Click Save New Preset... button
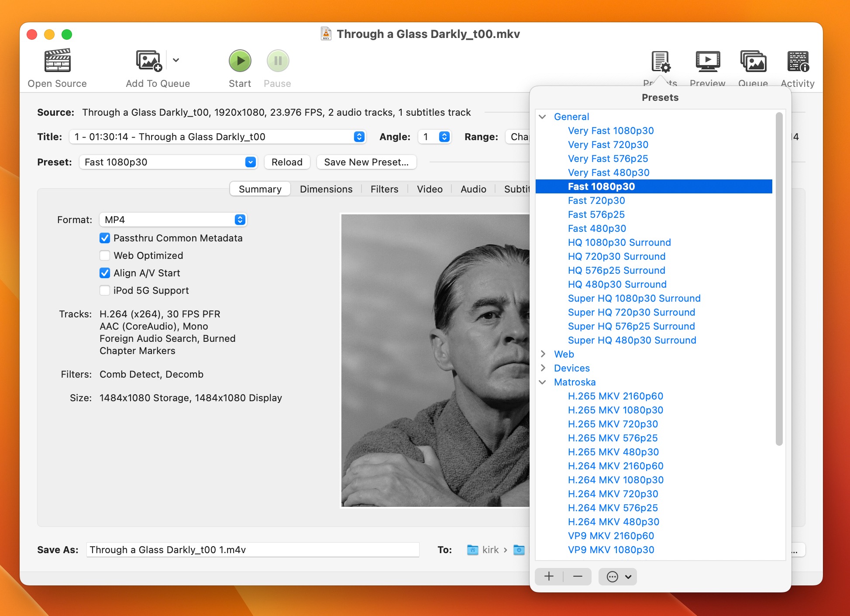The image size is (850, 616). [x=366, y=162]
